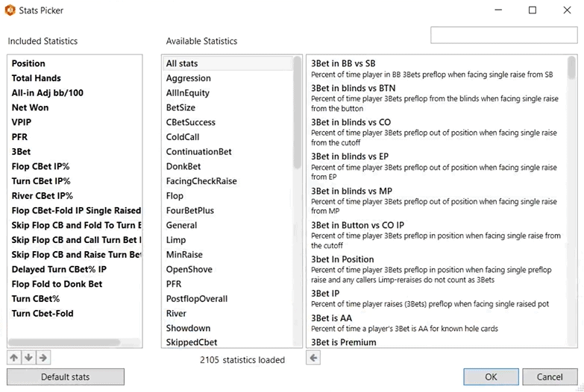The height and width of the screenshot is (392, 584).
Task: Click the right arrow remove-stat button
Action: tap(43, 358)
